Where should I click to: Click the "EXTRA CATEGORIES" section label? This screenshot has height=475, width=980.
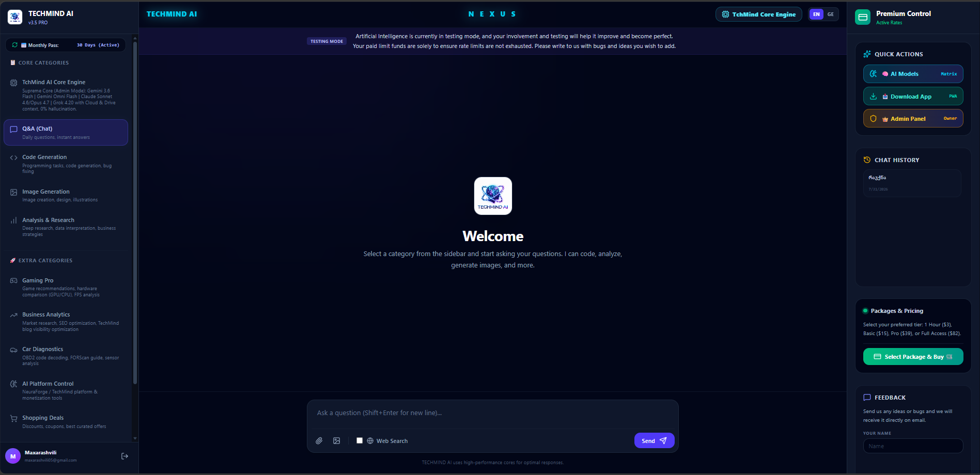pos(45,261)
